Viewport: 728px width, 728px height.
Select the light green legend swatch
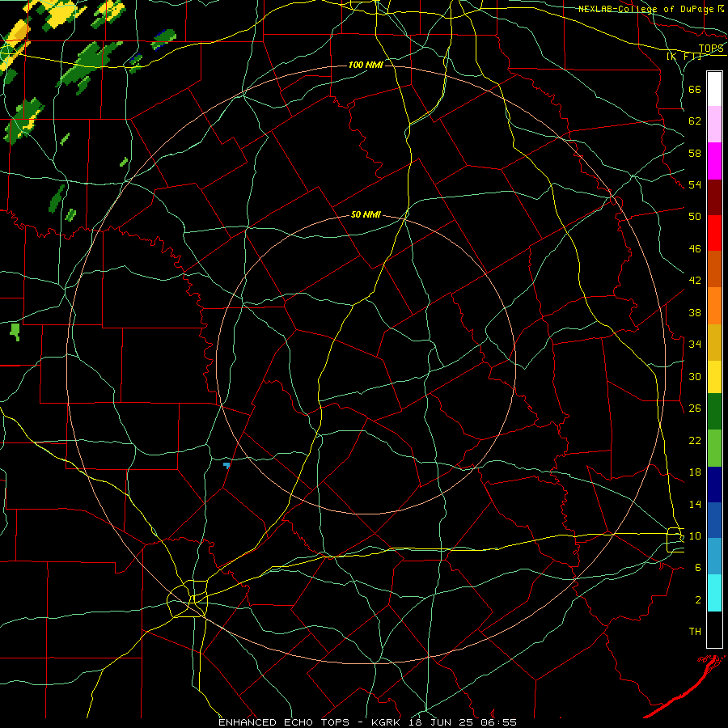(714, 448)
